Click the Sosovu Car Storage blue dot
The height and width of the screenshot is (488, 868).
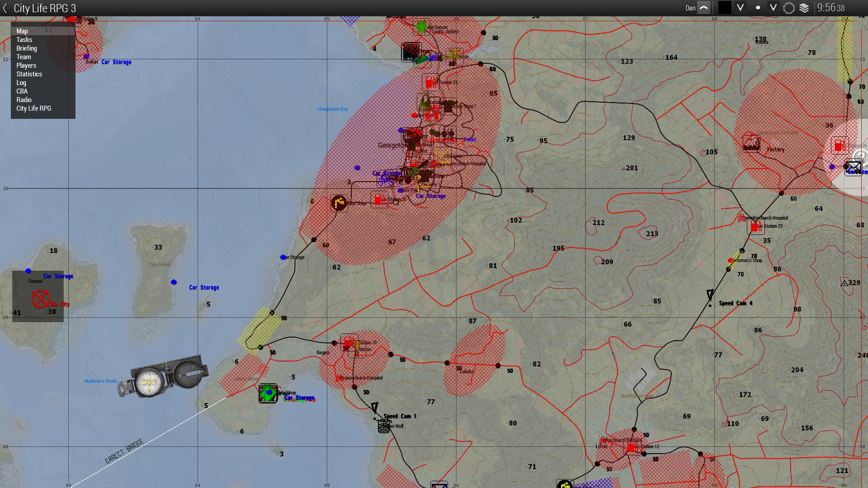click(28, 271)
